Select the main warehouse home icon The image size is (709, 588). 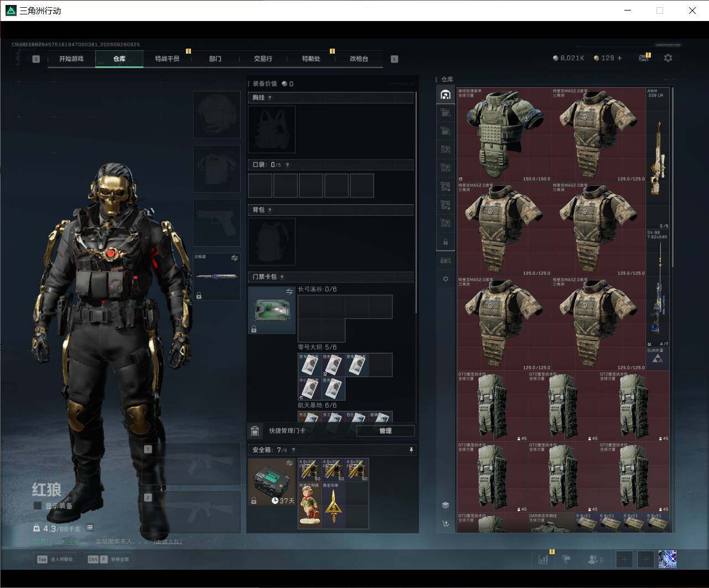coord(446,95)
